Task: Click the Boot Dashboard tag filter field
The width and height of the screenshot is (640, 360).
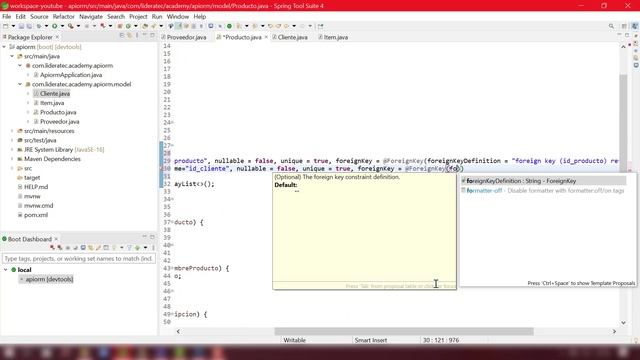Action: [x=79, y=259]
